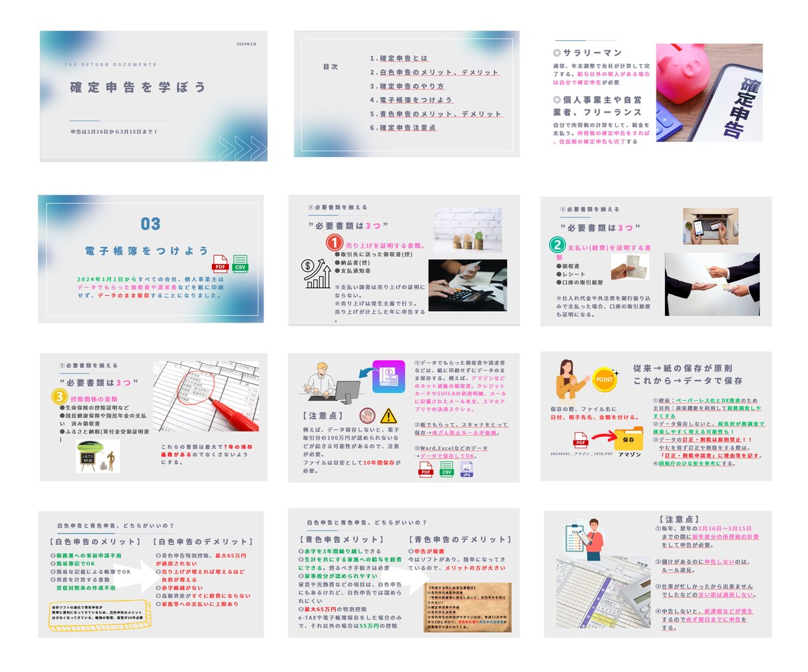Select the green circled number 2 badge
The height and width of the screenshot is (672, 808).
tap(557, 246)
